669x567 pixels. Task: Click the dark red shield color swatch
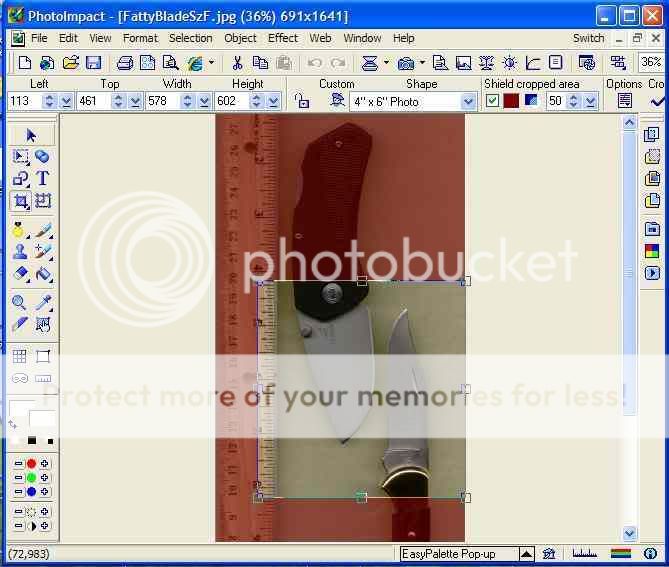pos(511,101)
